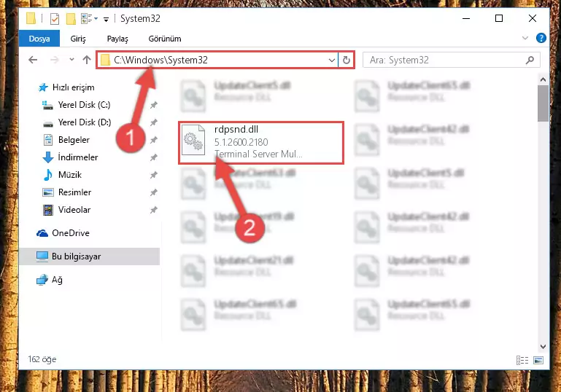The height and width of the screenshot is (392, 561).
Task: Refresh the System32 folder view
Action: (346, 60)
